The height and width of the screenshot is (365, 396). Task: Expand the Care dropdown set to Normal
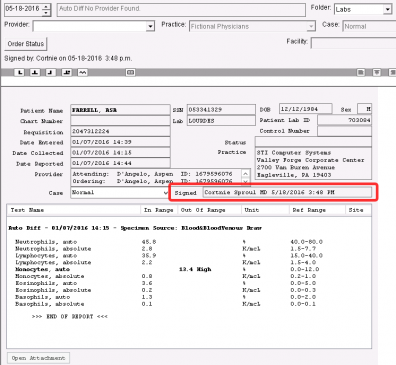165,193
